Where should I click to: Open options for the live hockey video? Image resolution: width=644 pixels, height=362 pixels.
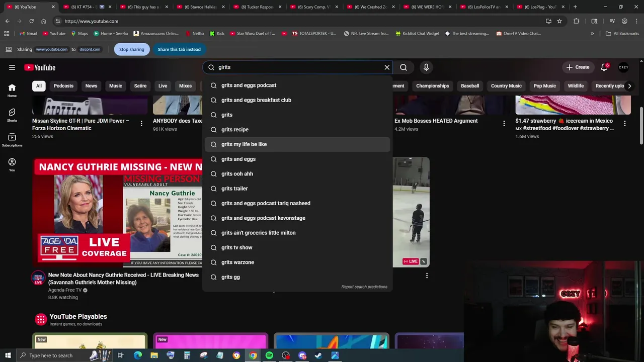click(x=427, y=276)
